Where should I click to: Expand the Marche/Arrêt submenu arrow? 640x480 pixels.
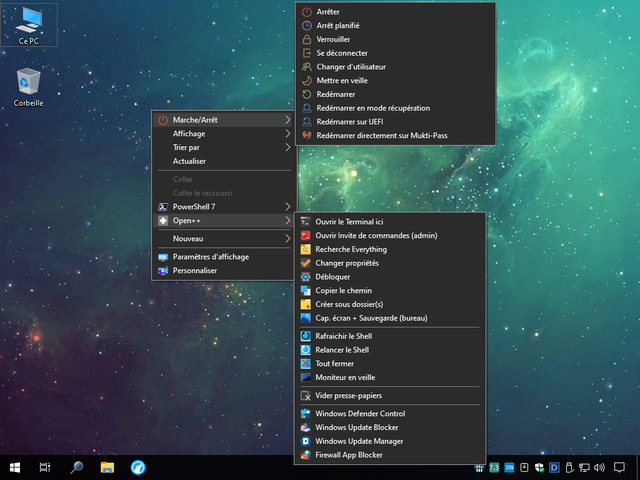tap(288, 120)
